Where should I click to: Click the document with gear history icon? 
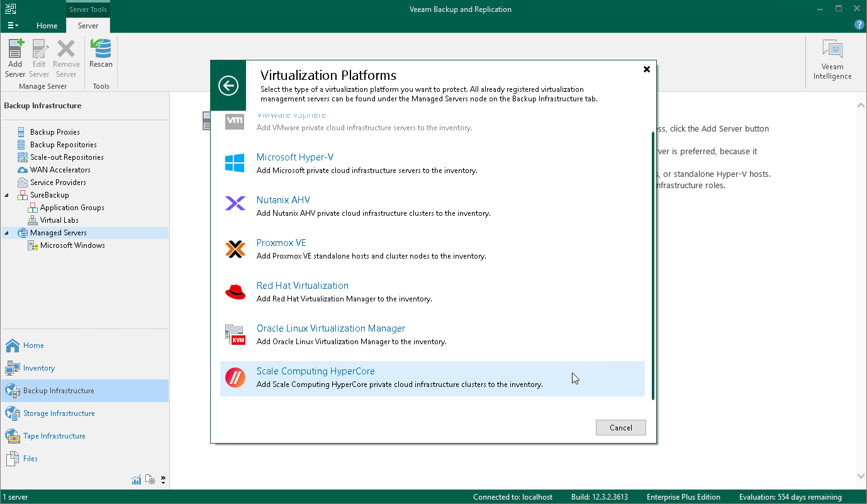150,480
